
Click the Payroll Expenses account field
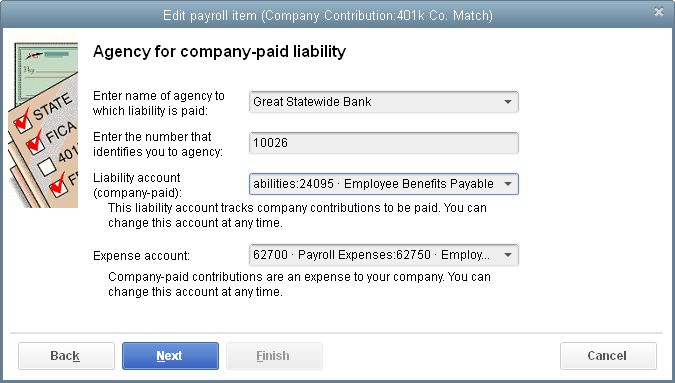(x=384, y=255)
